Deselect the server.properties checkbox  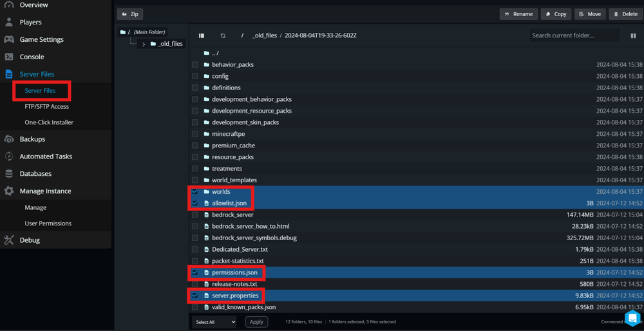pyautogui.click(x=195, y=296)
